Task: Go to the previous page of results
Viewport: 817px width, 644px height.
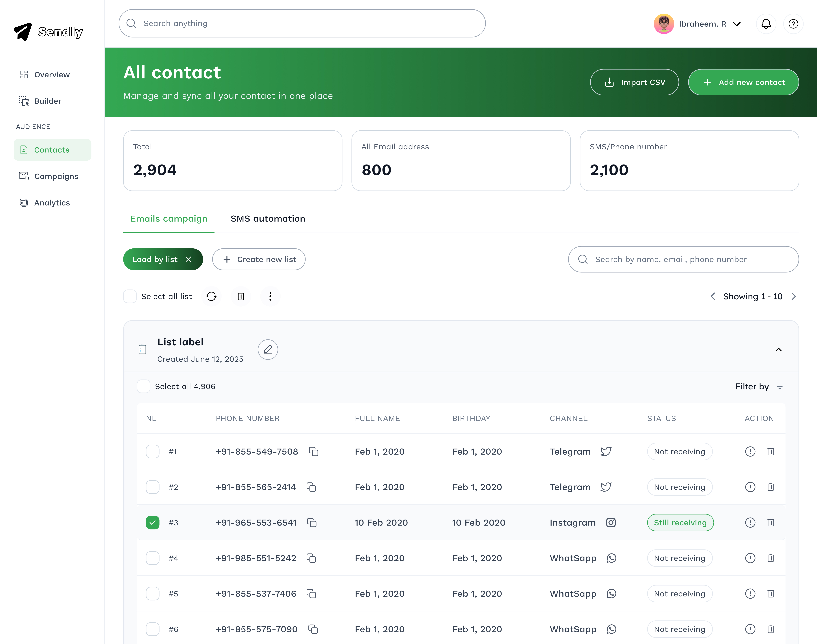Action: 713,296
